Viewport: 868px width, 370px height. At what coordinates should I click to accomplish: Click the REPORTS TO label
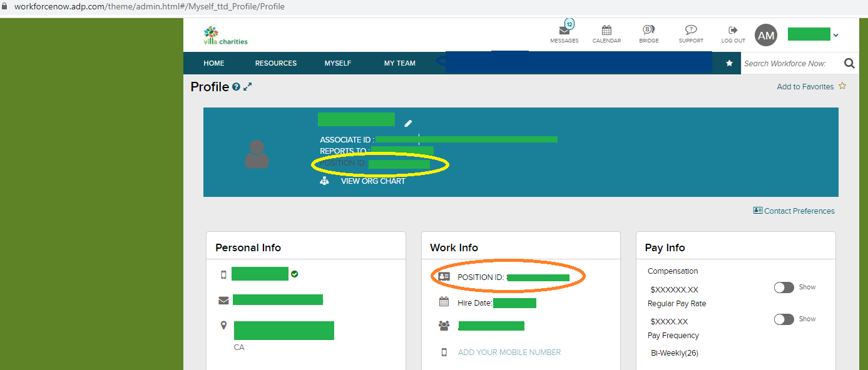click(345, 151)
